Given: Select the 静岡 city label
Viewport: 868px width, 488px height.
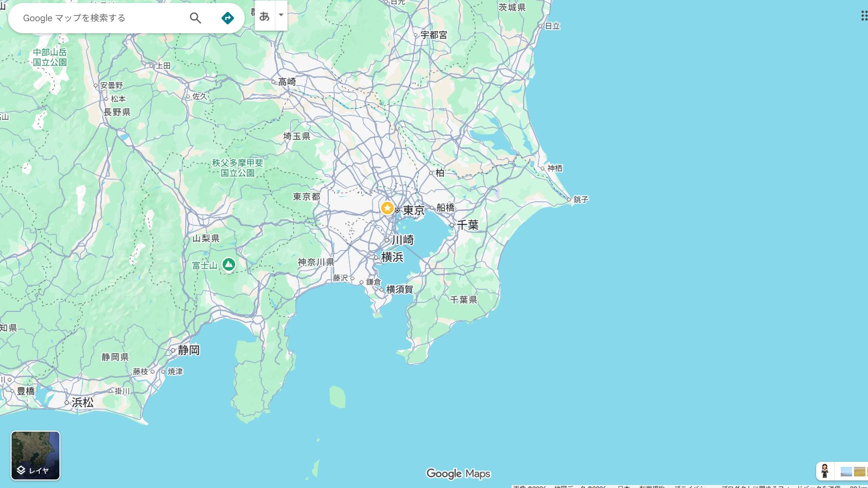Looking at the screenshot, I should pos(189,350).
